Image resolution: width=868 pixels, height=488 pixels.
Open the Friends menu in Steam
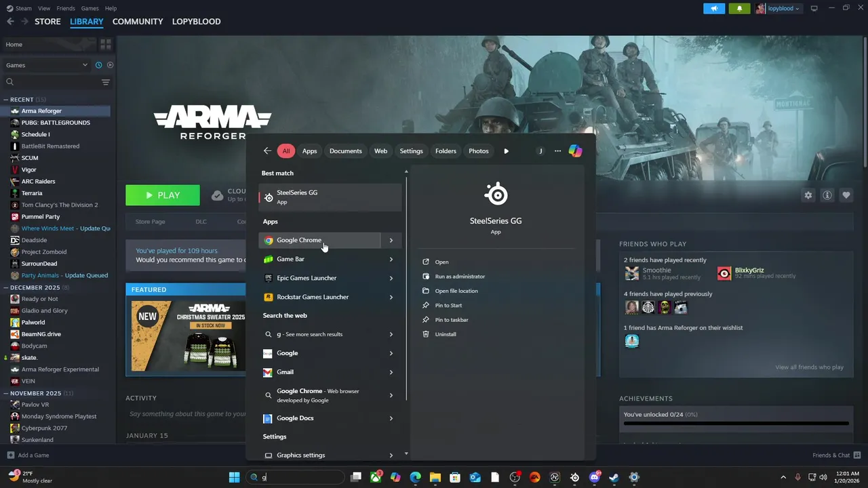click(x=66, y=8)
